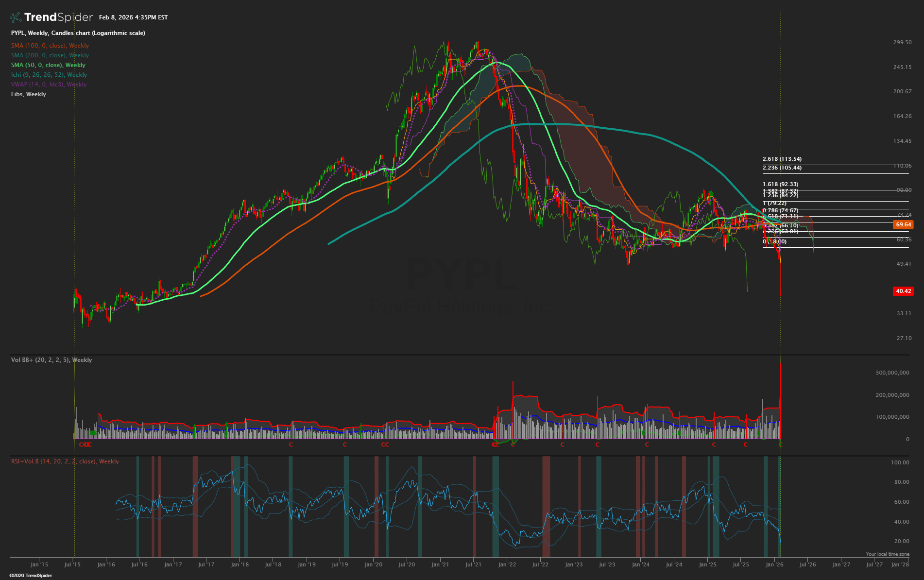The width and height of the screenshot is (924, 580).
Task: Click the orange 69.64 price tag
Action: (903, 224)
